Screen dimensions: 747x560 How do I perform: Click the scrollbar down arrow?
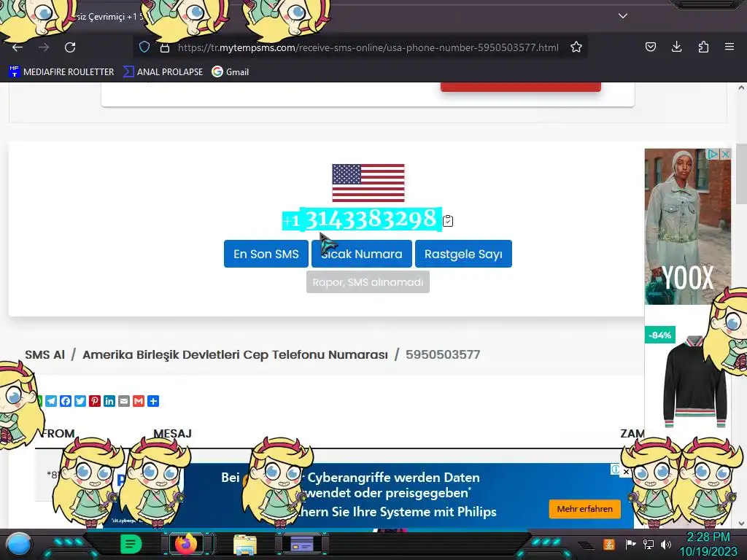pyautogui.click(x=741, y=524)
